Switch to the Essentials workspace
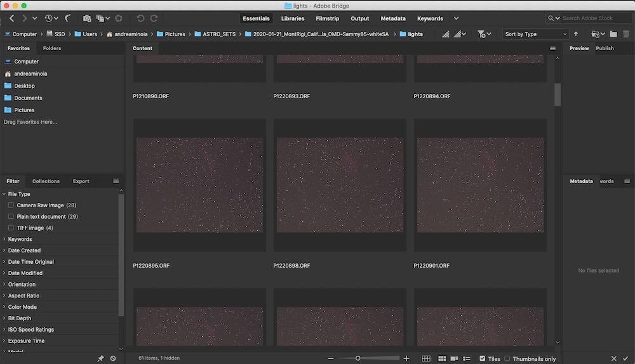The image size is (635, 364). point(256,18)
